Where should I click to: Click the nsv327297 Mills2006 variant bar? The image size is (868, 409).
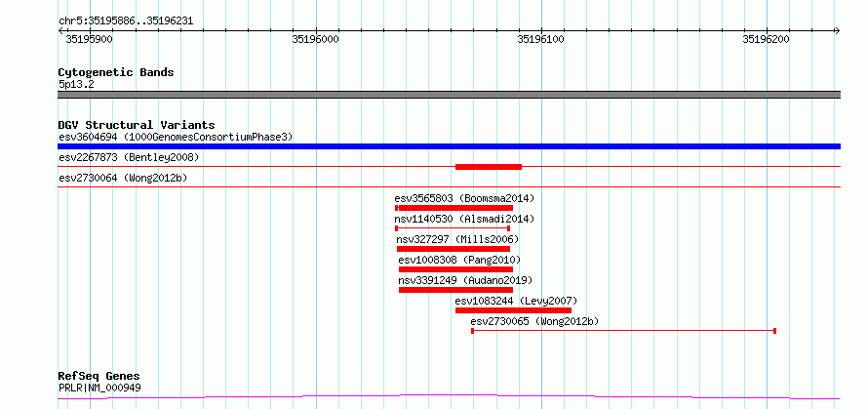coord(454,249)
